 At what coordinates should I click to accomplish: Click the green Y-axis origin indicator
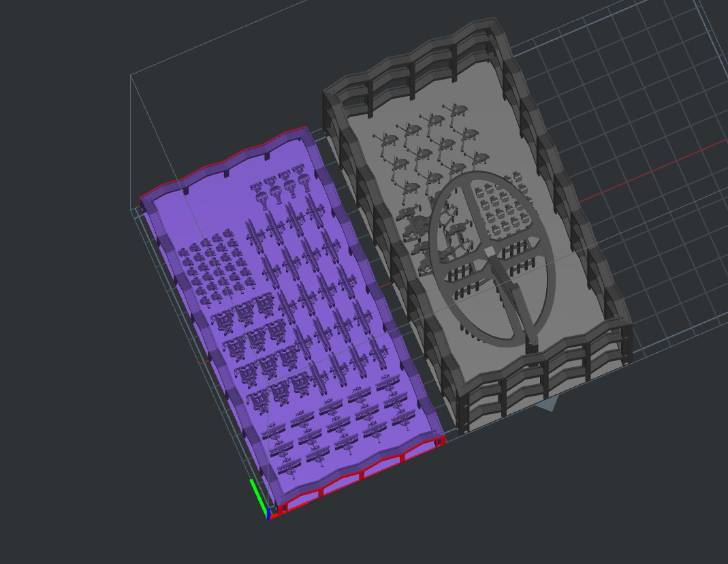click(259, 499)
